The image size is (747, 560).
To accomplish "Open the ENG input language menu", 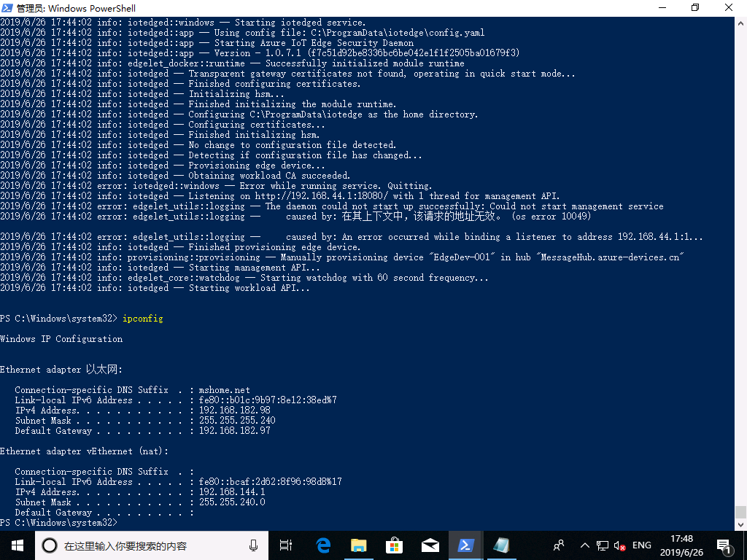I will 641,545.
